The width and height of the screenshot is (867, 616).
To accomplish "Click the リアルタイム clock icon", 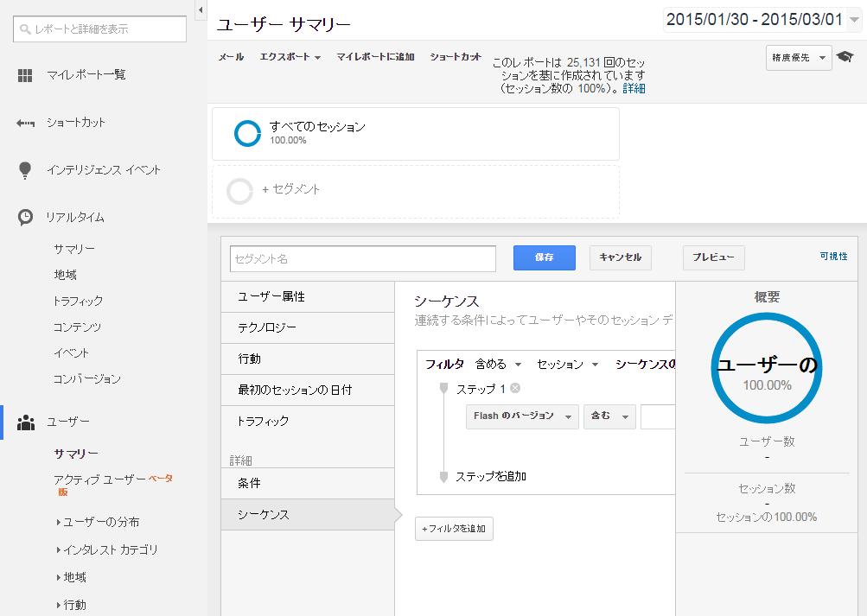I will (x=25, y=217).
